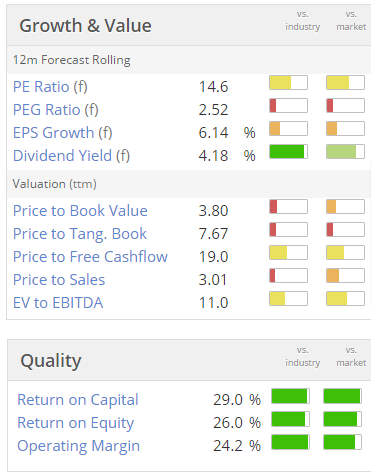Open the PE Ratio (f) link

coord(50,87)
